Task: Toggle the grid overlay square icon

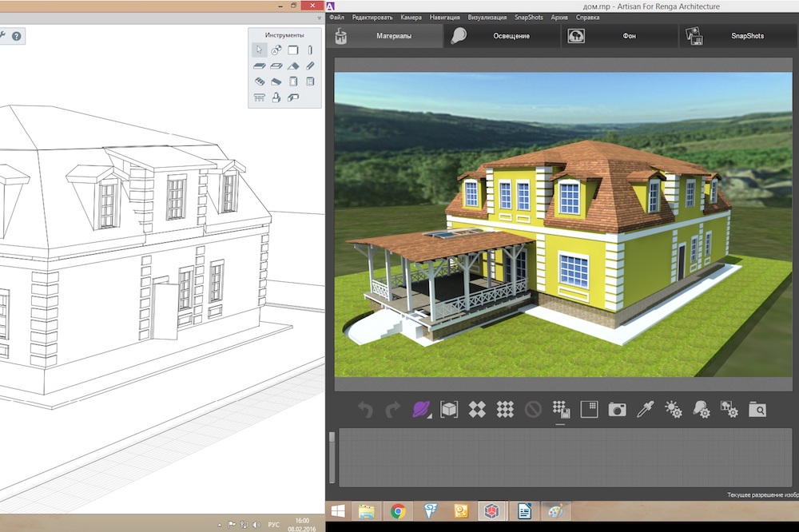Action: point(589,410)
